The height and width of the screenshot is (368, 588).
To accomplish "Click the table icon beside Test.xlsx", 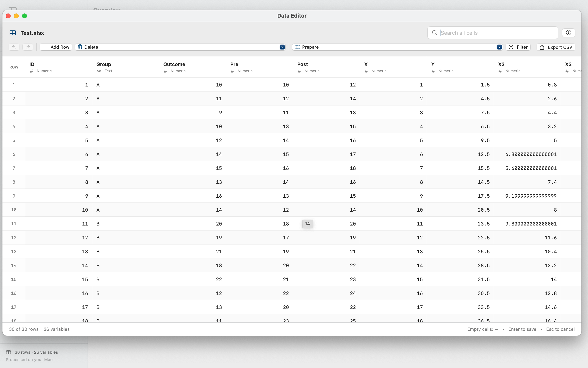I will click(13, 33).
